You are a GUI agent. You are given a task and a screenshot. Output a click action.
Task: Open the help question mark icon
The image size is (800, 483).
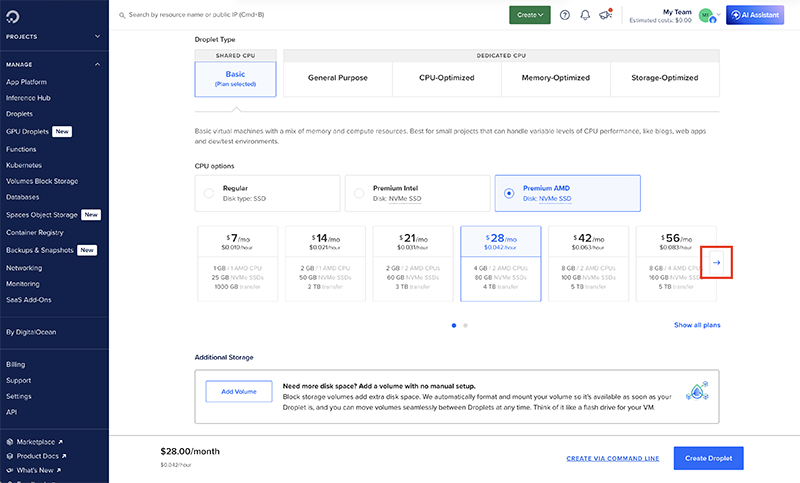565,15
